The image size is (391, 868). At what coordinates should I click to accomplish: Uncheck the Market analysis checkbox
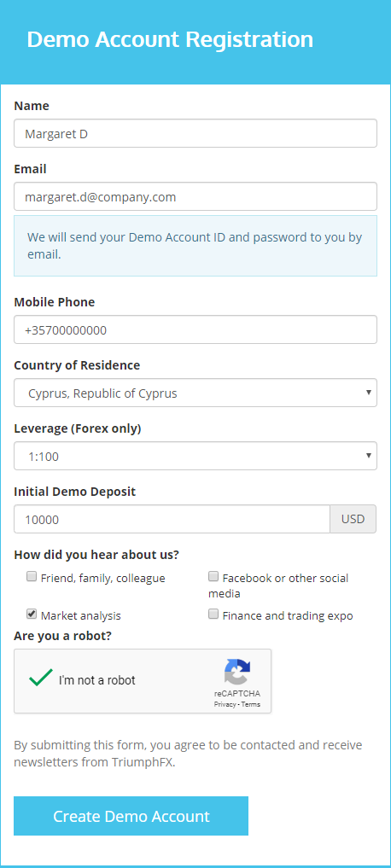(x=32, y=614)
